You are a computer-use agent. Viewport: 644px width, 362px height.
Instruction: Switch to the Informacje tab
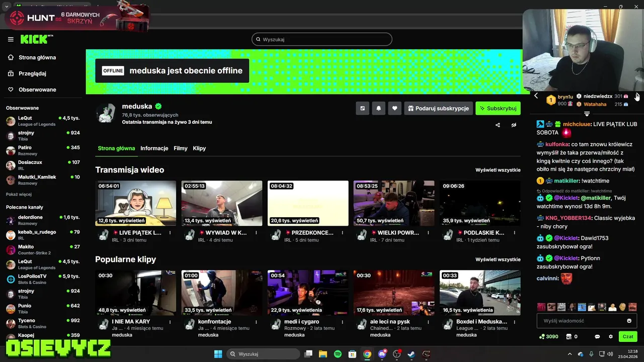click(x=154, y=148)
